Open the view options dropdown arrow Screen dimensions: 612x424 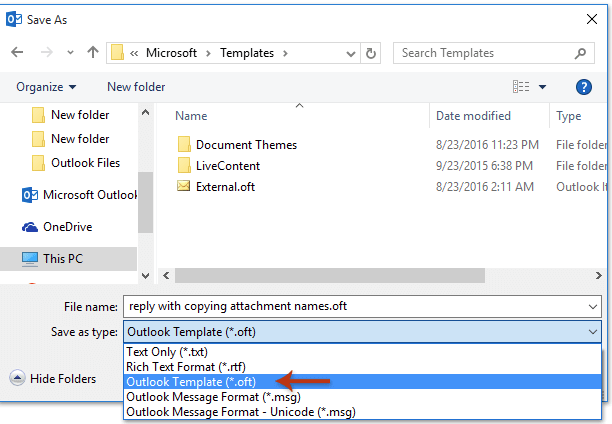543,87
